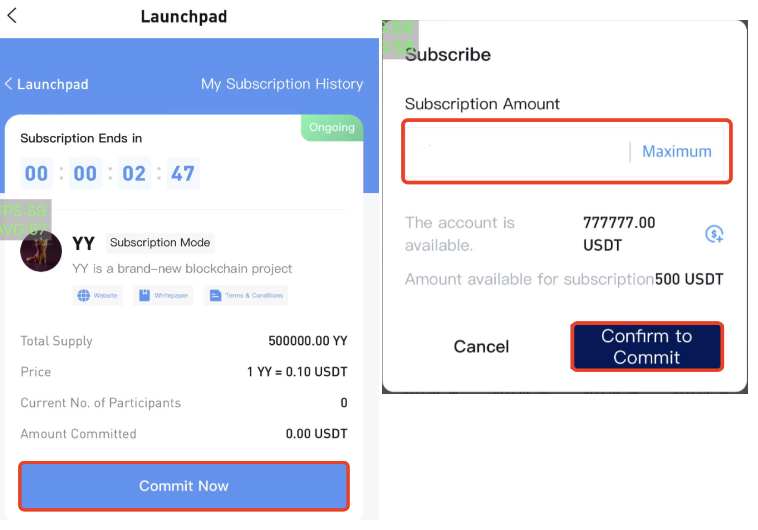The width and height of the screenshot is (758, 530).
Task: Click the seconds countdown digit 47
Action: (183, 173)
